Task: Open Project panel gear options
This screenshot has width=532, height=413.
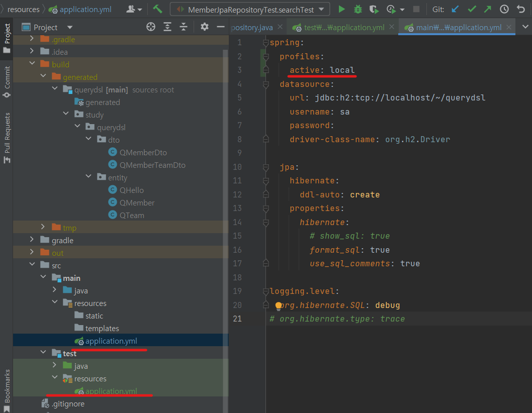Action: point(204,27)
